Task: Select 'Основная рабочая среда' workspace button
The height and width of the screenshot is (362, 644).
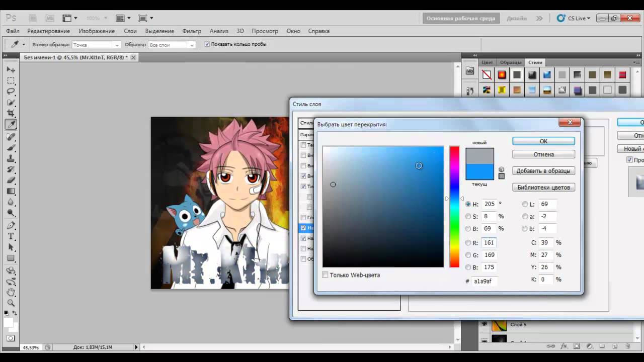Action: [x=461, y=18]
